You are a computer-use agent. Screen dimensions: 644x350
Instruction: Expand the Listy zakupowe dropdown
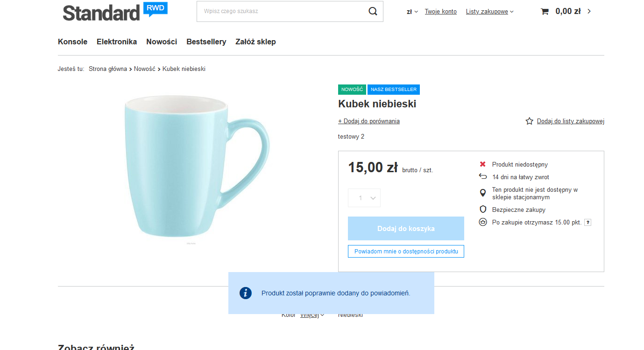coord(489,12)
